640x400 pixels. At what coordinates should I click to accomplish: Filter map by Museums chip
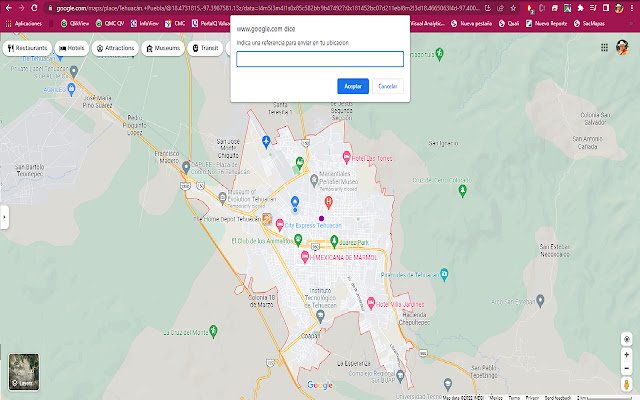pos(163,48)
